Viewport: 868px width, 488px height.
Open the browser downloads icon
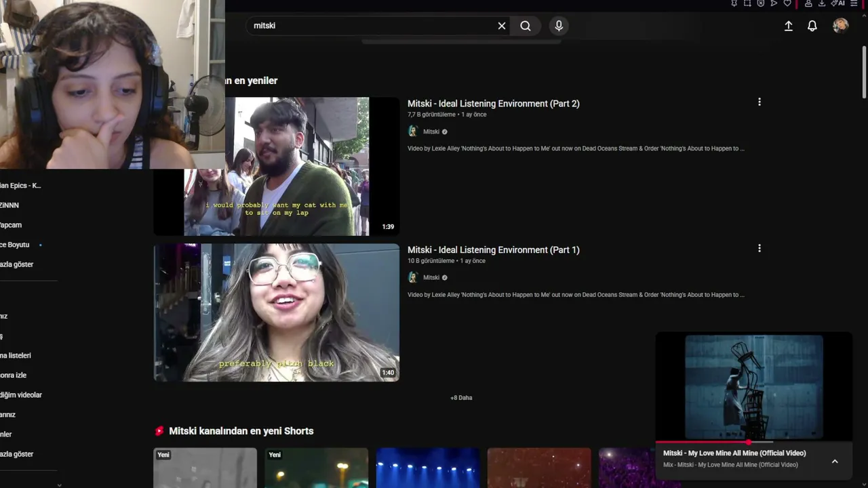tap(822, 3)
